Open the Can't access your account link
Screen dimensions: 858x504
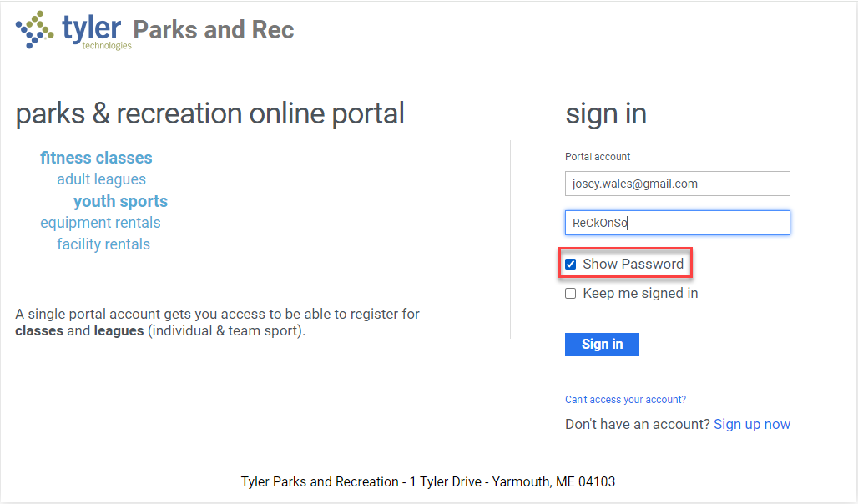point(625,400)
